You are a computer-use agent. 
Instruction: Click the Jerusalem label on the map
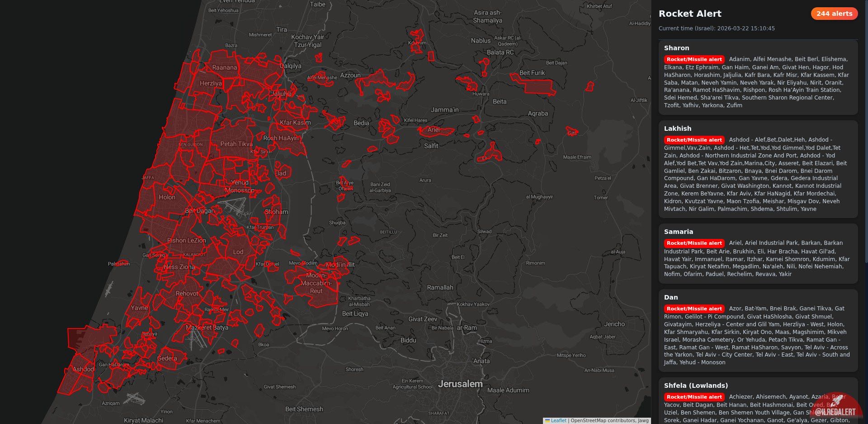click(x=460, y=384)
